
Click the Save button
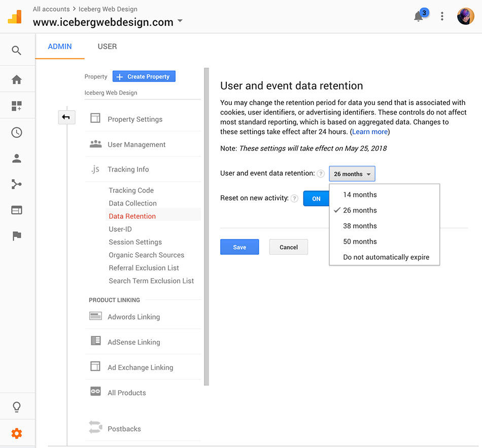click(x=239, y=247)
